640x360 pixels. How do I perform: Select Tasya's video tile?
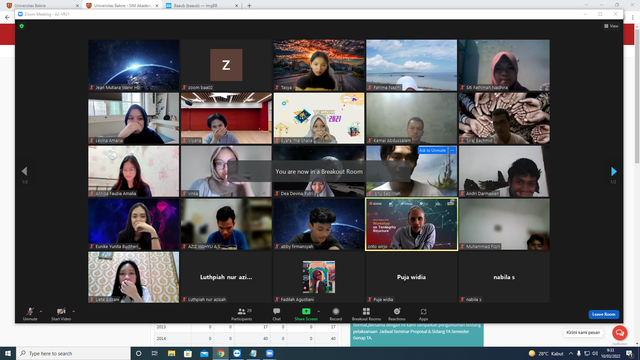point(319,65)
